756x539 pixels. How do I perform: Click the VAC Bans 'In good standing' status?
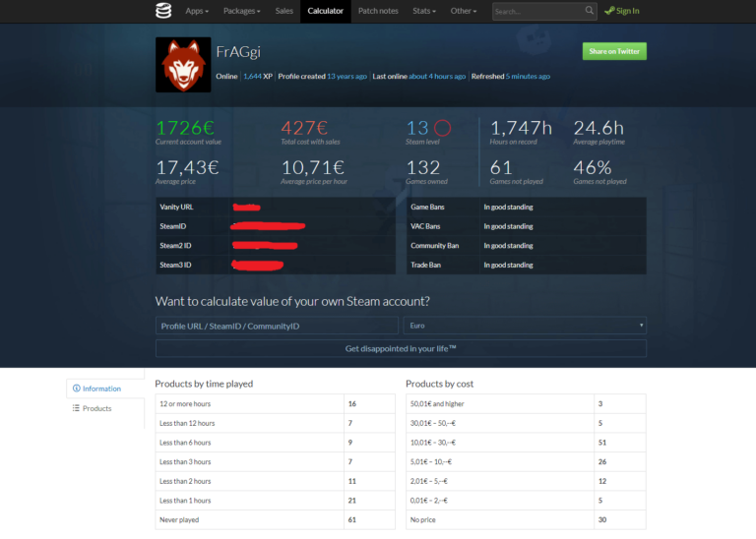pyautogui.click(x=508, y=226)
